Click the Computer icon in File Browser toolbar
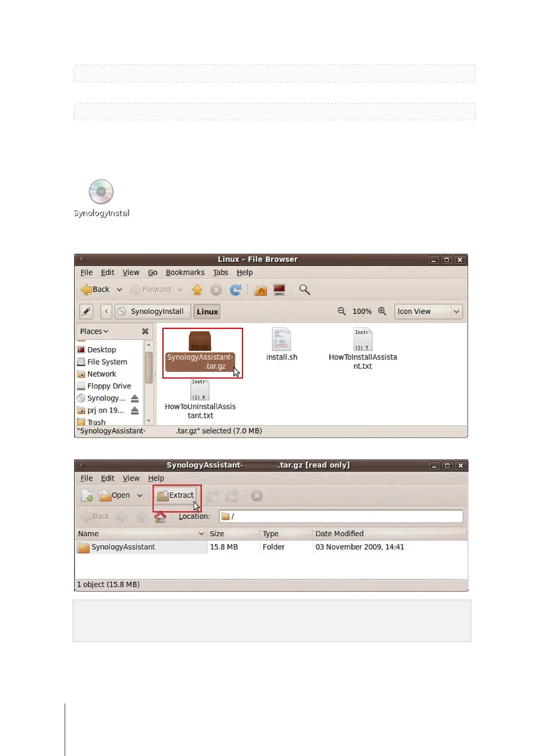The height and width of the screenshot is (756, 535). pyautogui.click(x=279, y=290)
